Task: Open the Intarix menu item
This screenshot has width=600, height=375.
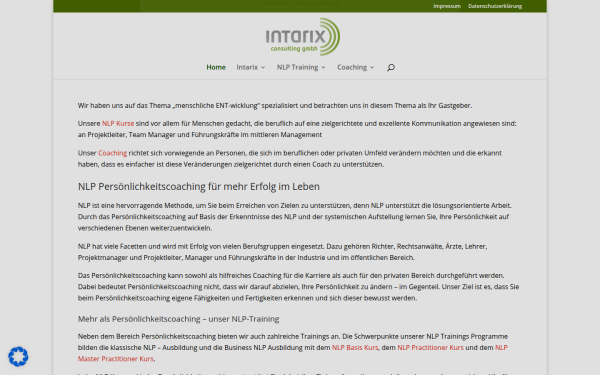Action: click(247, 67)
